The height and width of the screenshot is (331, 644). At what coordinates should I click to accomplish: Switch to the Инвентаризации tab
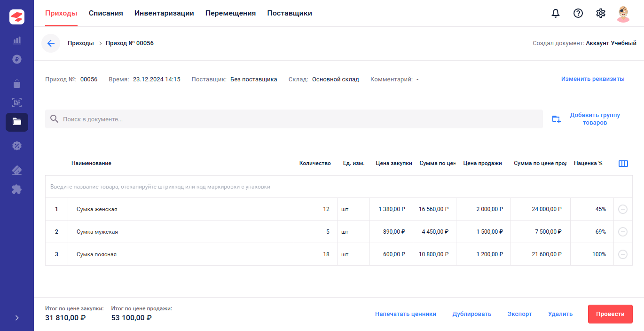[x=164, y=13]
